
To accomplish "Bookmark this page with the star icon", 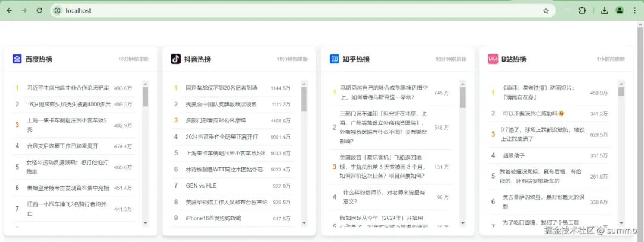I will [546, 11].
